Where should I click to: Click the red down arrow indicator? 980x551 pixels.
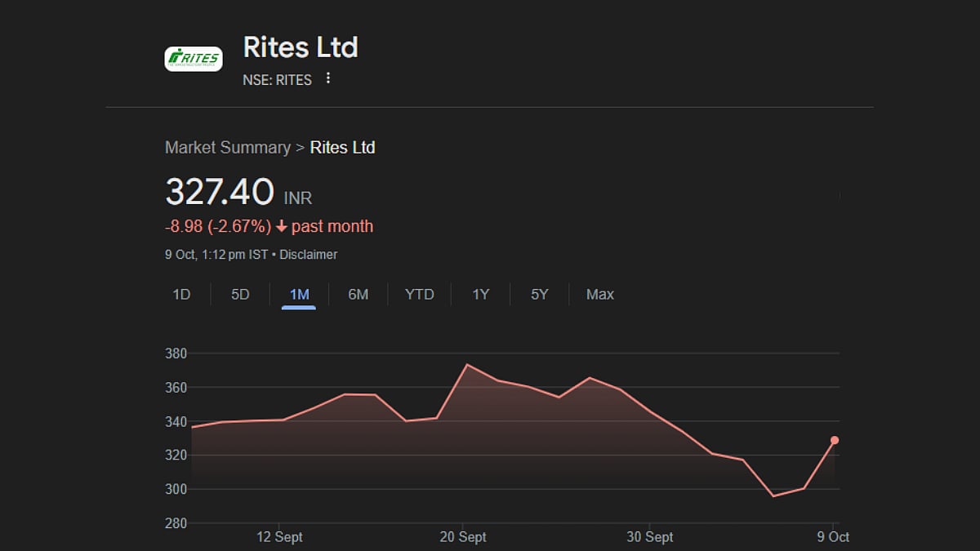coord(282,227)
